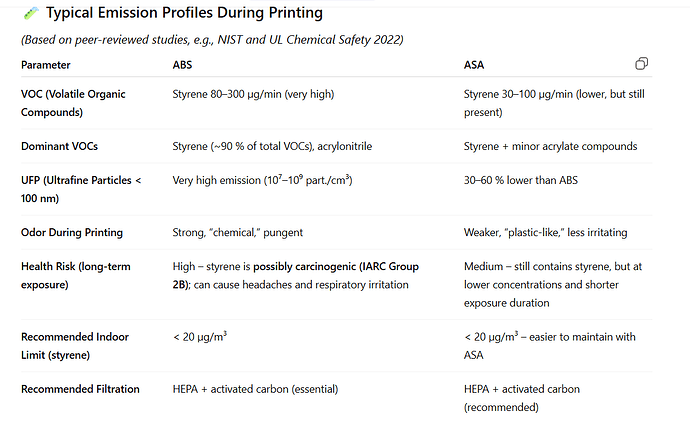The height and width of the screenshot is (447, 690).
Task: Click the 'Typical Emission Profiles During Printing' heading
Action: coord(184,13)
